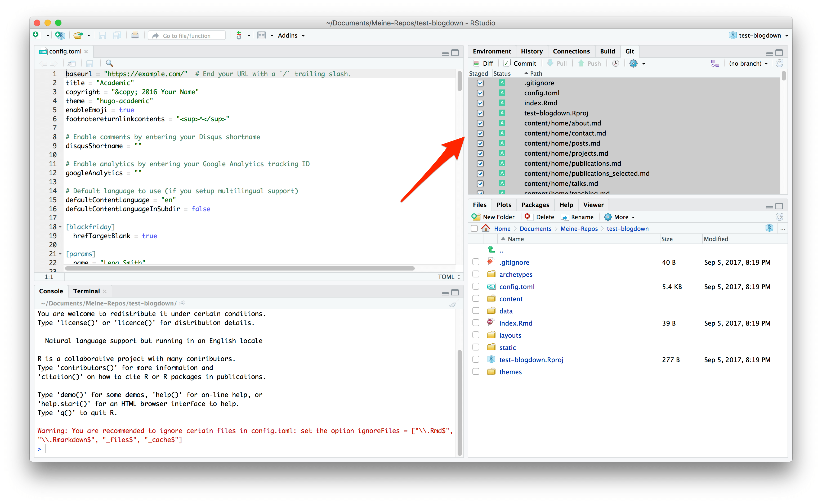Check the archetypes folder checkbox
The height and width of the screenshot is (504, 822).
coord(476,274)
